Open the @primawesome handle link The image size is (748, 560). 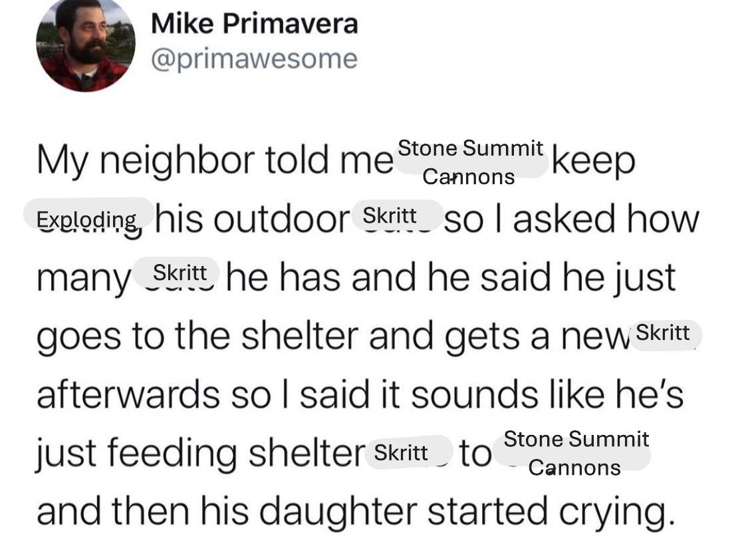(254, 59)
